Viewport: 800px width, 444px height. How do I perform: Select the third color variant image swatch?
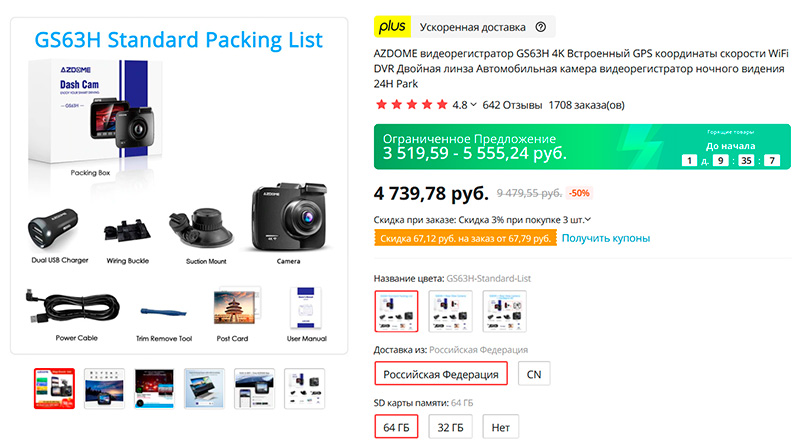click(x=504, y=311)
